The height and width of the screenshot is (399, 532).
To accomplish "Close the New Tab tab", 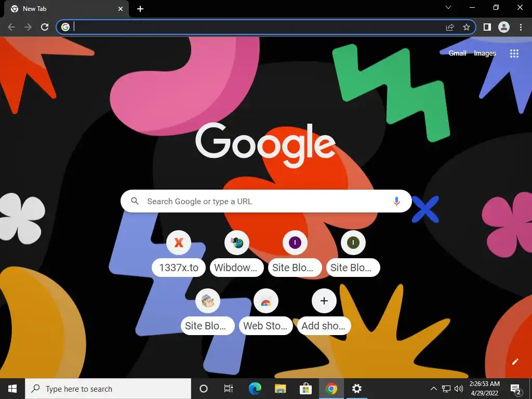I will [x=121, y=9].
